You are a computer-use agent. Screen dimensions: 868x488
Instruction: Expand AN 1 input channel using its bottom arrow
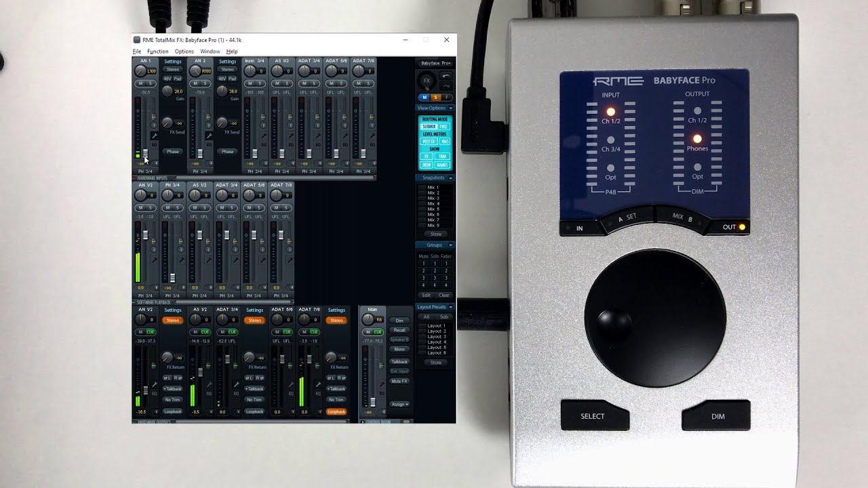[x=157, y=163]
